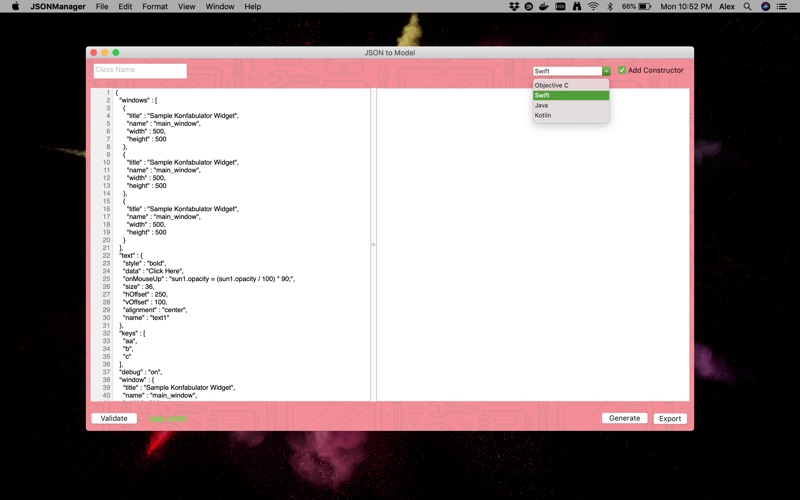
Task: Click the "windows" : [ line in JSON editor
Action: (138, 100)
